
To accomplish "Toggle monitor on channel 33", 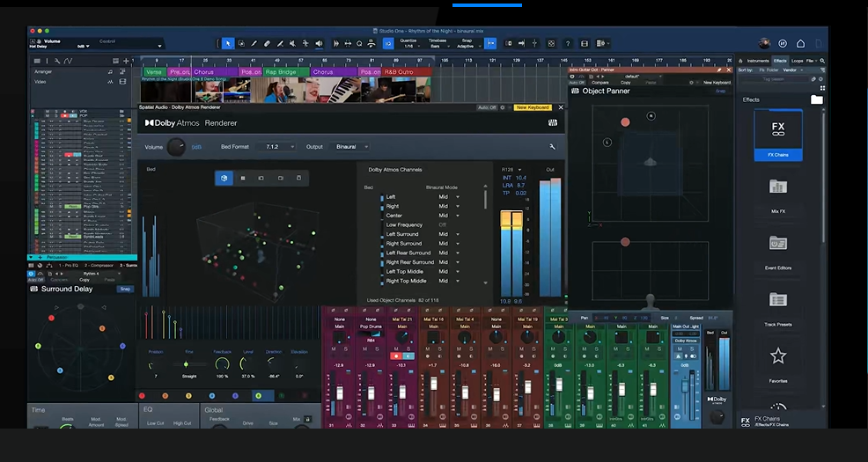I will tap(408, 356).
